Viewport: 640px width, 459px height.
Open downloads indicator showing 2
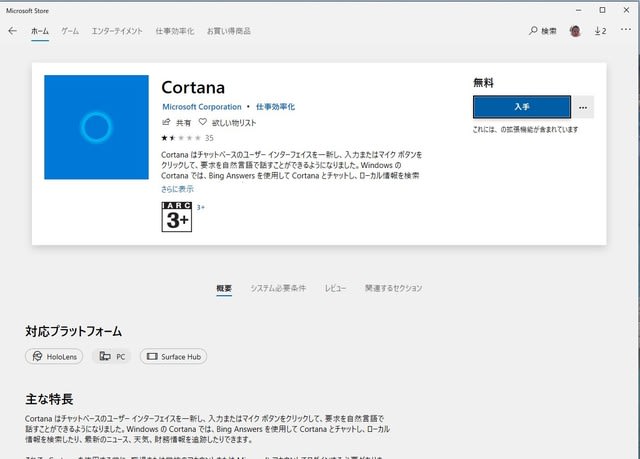(600, 31)
